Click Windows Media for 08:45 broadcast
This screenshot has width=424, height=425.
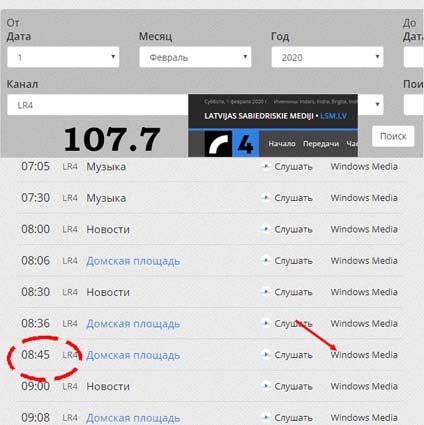point(364,355)
